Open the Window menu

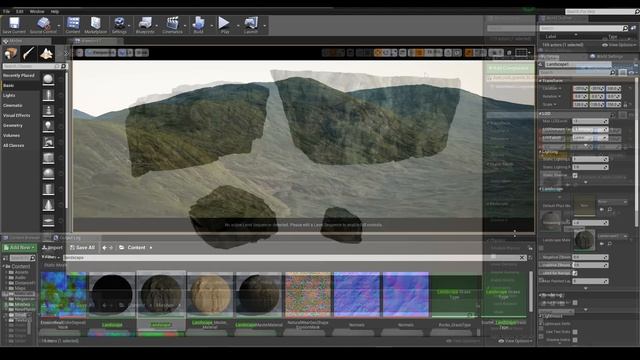37,12
